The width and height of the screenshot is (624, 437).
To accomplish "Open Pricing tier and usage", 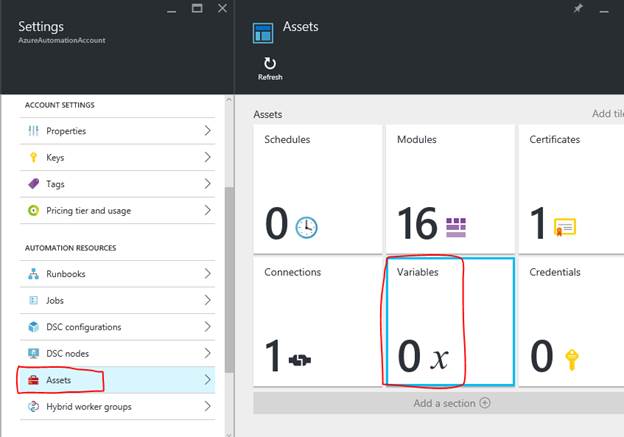I will coord(117,210).
